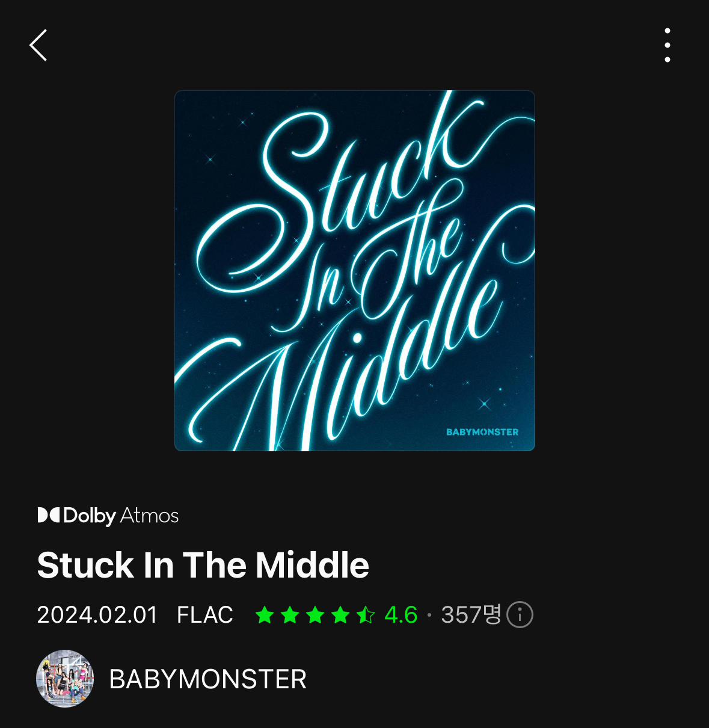Viewport: 709px width, 728px height.
Task: Select the half-filled fifth rating star
Action: pyautogui.click(x=366, y=615)
